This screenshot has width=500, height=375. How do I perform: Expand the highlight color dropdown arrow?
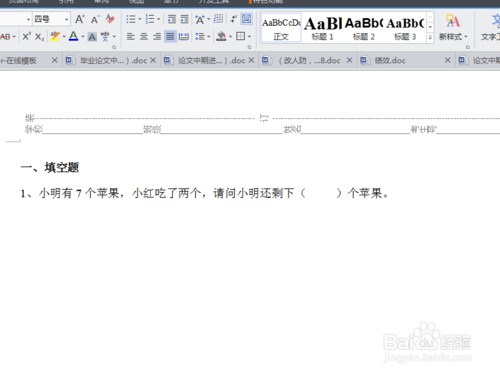64,37
